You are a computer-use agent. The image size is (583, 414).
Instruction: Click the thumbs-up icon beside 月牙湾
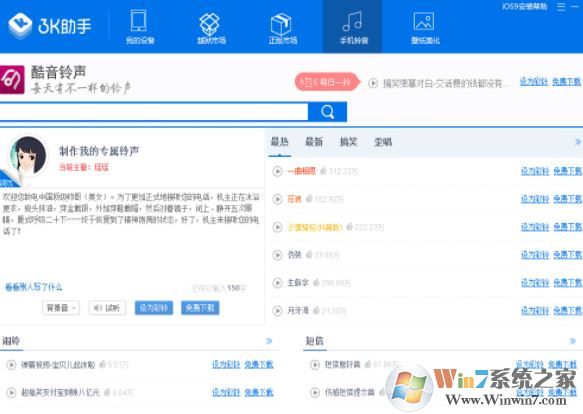[x=316, y=310]
